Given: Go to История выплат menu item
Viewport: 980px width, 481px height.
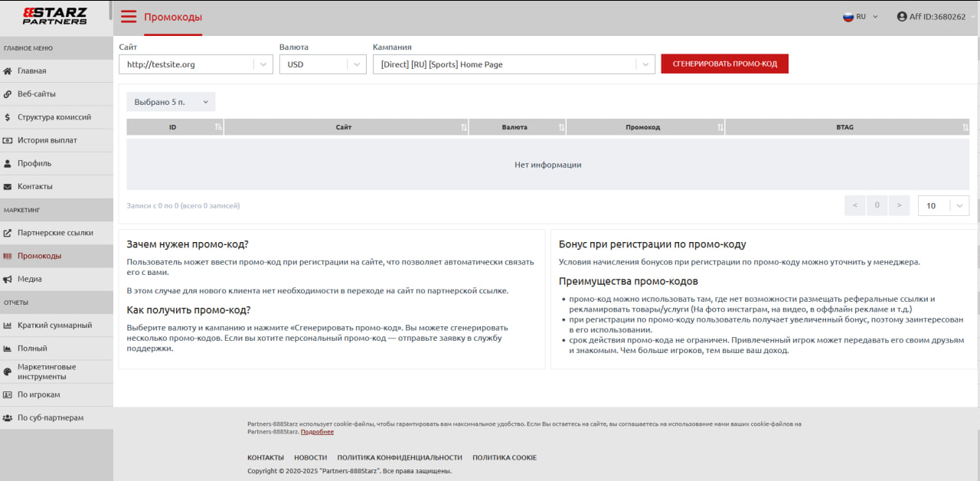Looking at the screenshot, I should (x=47, y=140).
